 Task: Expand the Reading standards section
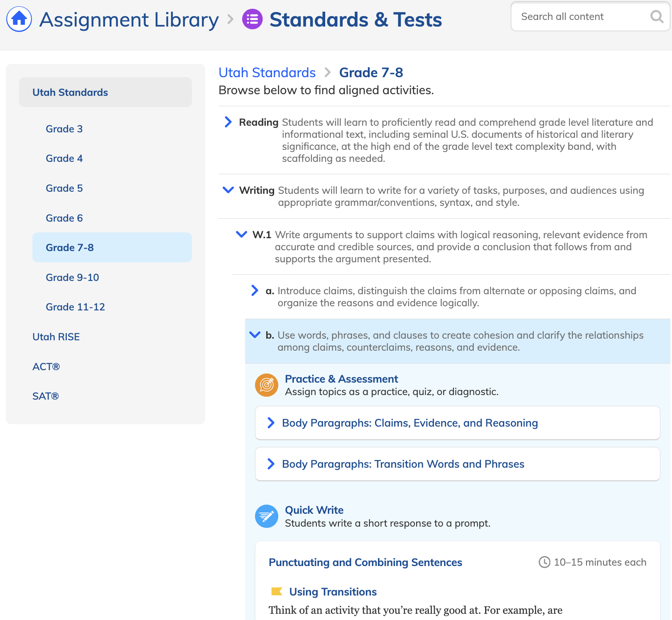228,122
